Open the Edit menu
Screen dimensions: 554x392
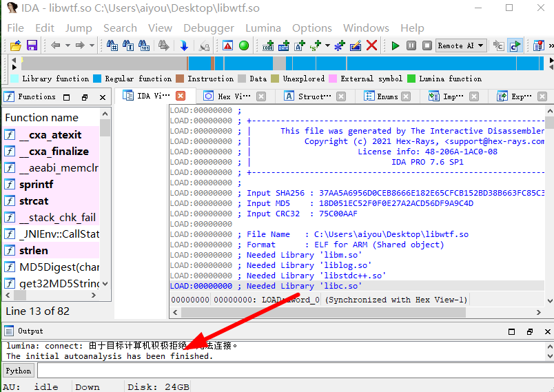pos(45,28)
